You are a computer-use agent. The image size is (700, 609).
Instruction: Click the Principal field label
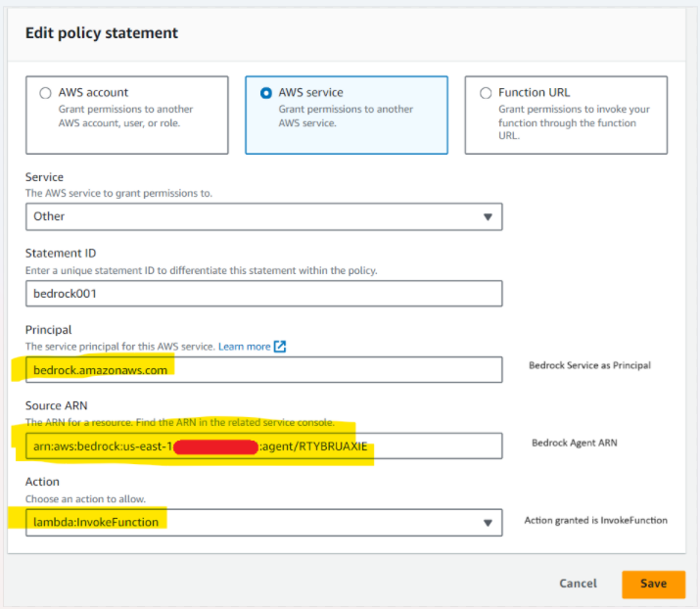click(48, 330)
